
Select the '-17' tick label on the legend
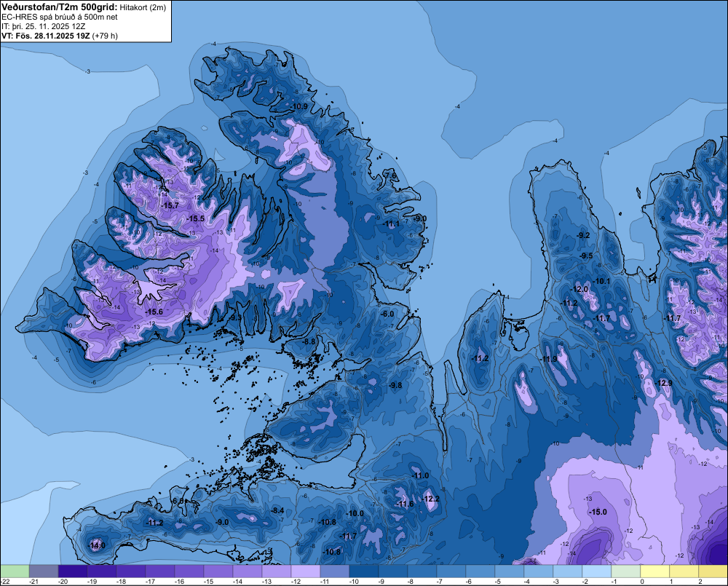151,582
